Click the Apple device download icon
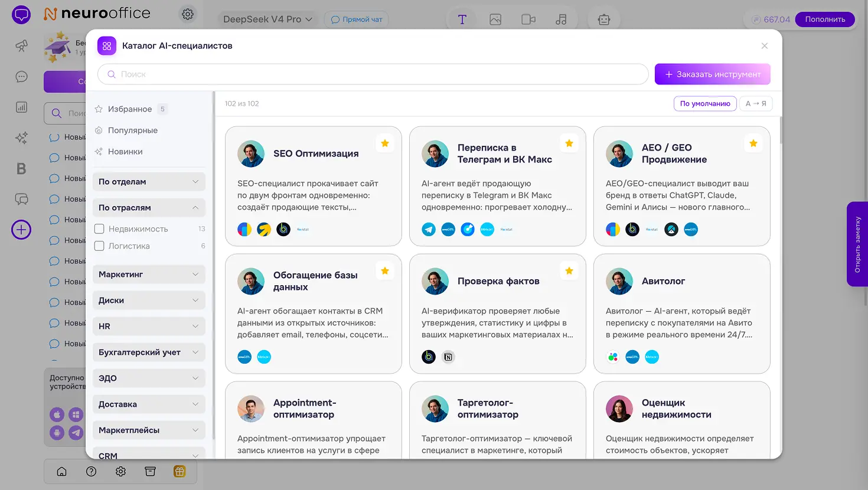 [57, 414]
